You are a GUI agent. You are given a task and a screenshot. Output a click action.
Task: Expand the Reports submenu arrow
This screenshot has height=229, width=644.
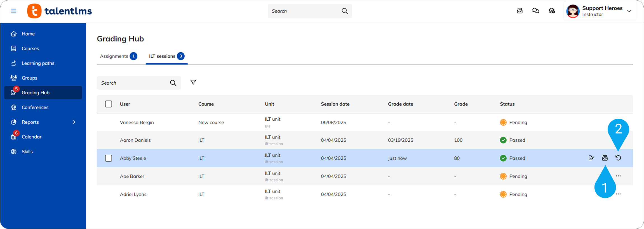tap(74, 122)
